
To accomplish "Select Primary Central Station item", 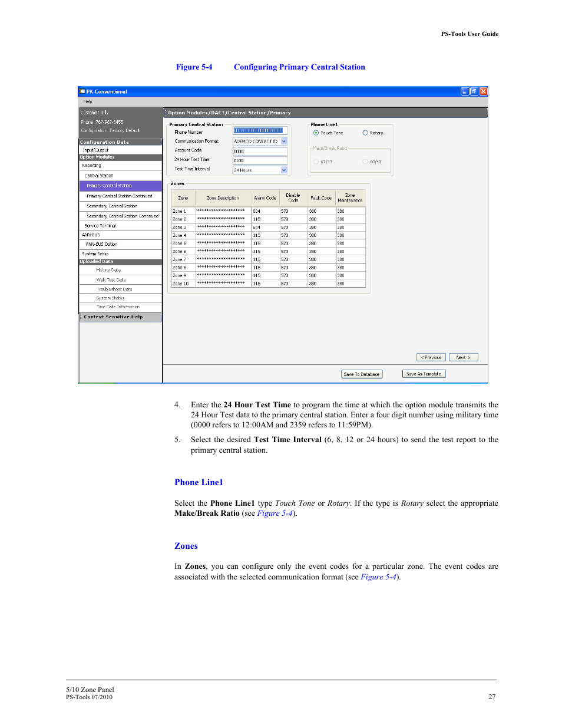I will pyautogui.click(x=120, y=186).
